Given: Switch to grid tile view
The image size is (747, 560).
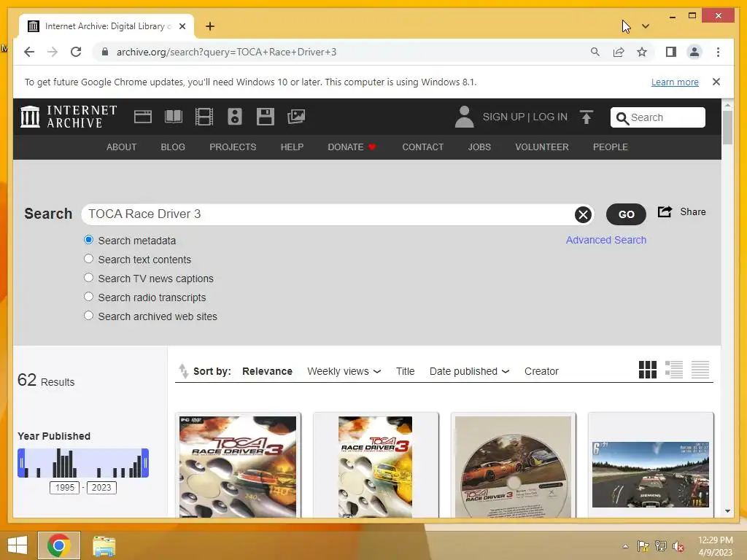Looking at the screenshot, I should [648, 370].
